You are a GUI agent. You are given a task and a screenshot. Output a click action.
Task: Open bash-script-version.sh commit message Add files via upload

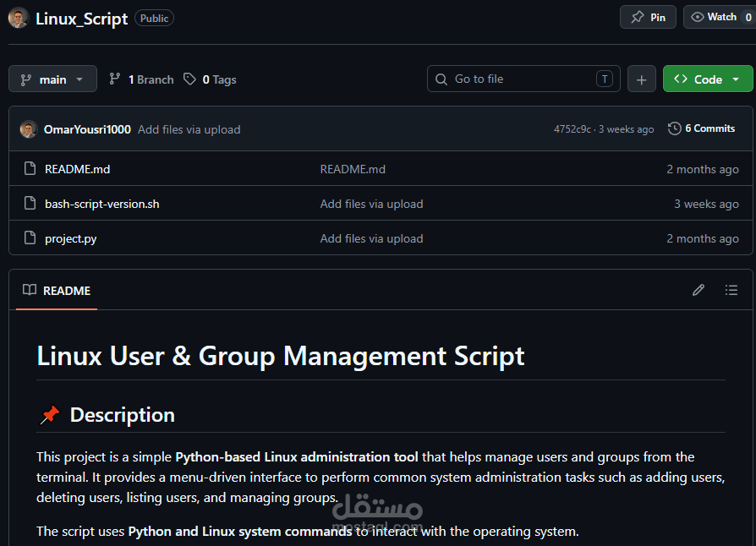[x=371, y=204]
